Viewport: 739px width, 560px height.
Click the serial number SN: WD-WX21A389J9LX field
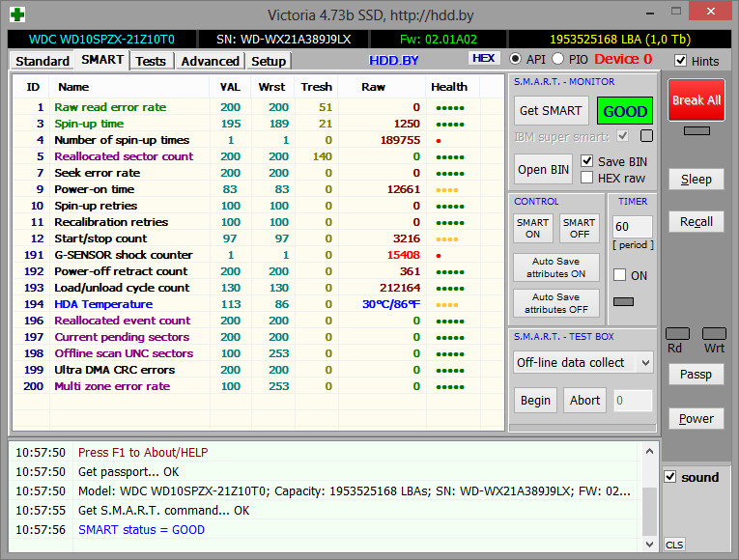283,39
